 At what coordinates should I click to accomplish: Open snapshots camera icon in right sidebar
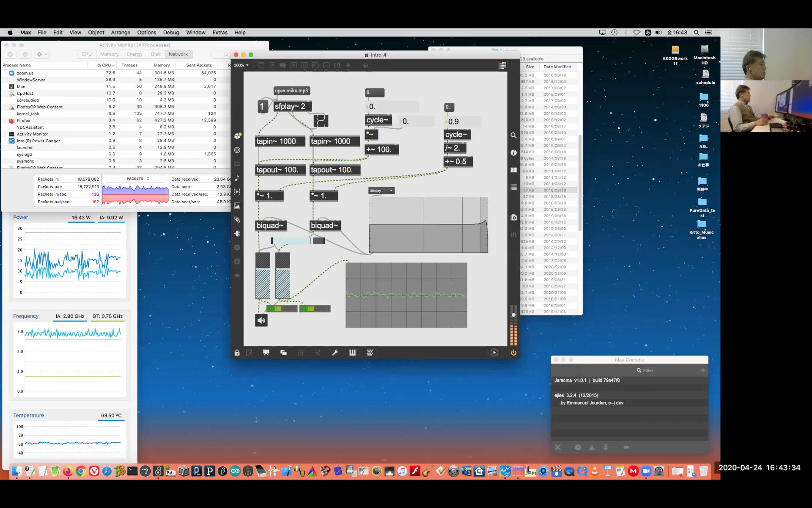click(x=513, y=217)
